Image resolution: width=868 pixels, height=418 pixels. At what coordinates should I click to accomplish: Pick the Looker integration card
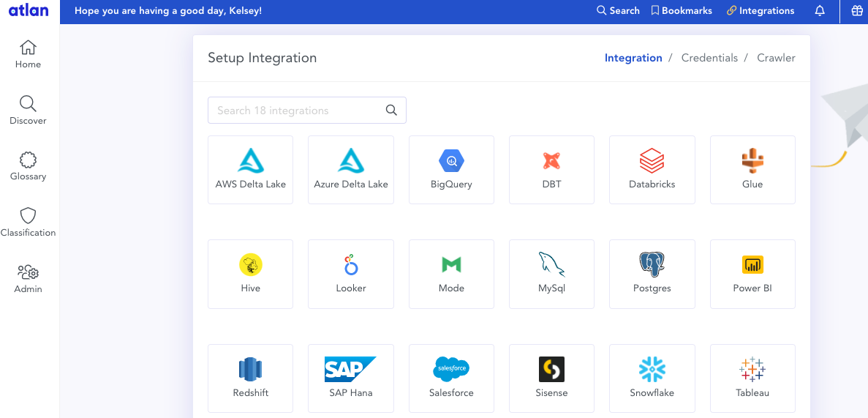(351, 274)
